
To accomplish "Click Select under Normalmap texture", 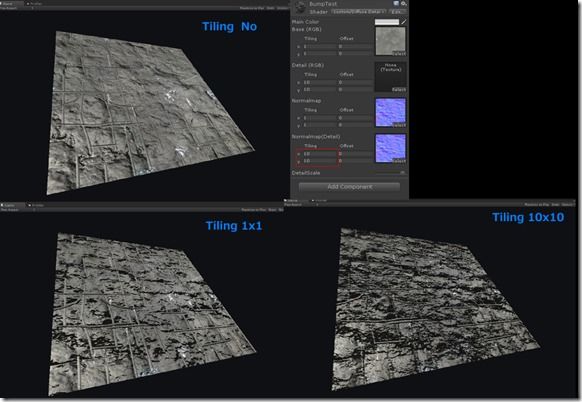I will click(x=399, y=125).
